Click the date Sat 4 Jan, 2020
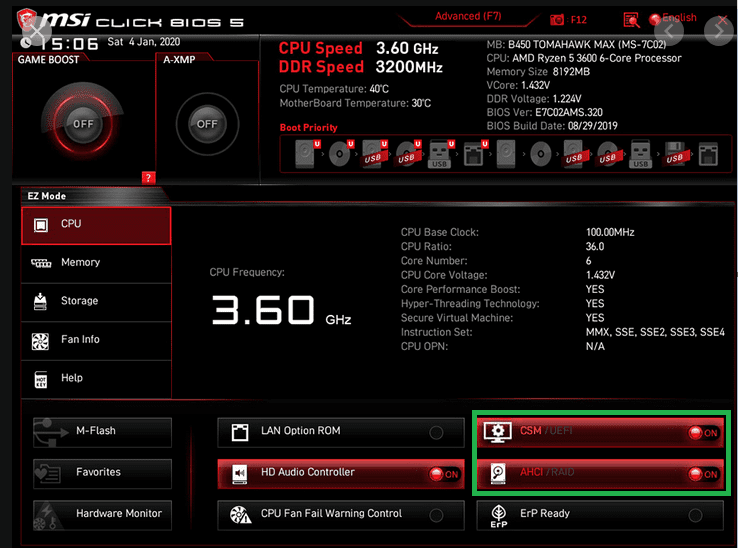Image resolution: width=738 pixels, height=548 pixels. tap(144, 42)
